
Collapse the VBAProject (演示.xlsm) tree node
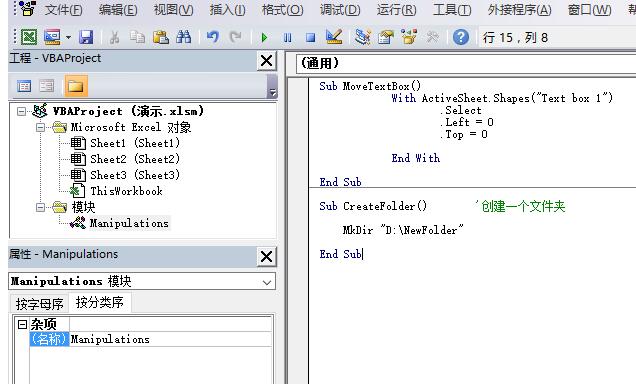point(21,111)
